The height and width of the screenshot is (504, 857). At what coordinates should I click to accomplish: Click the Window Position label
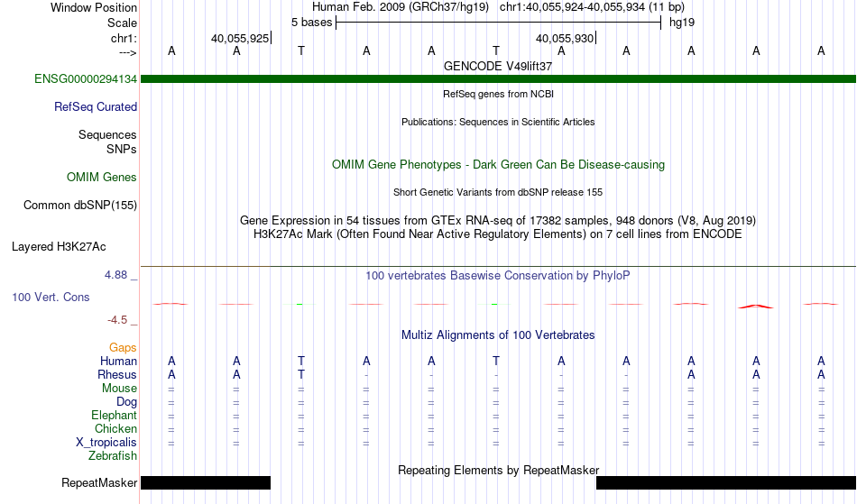(x=94, y=7)
